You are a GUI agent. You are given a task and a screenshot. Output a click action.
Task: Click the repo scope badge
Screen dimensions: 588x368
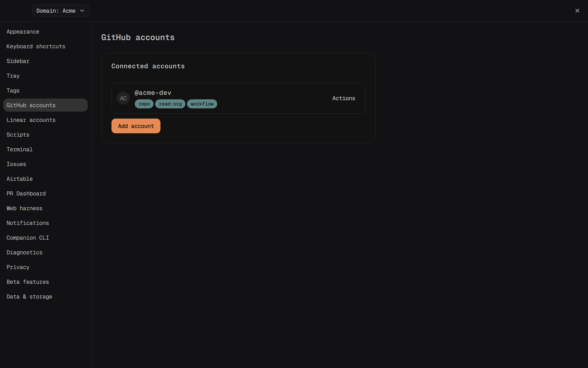(x=144, y=104)
